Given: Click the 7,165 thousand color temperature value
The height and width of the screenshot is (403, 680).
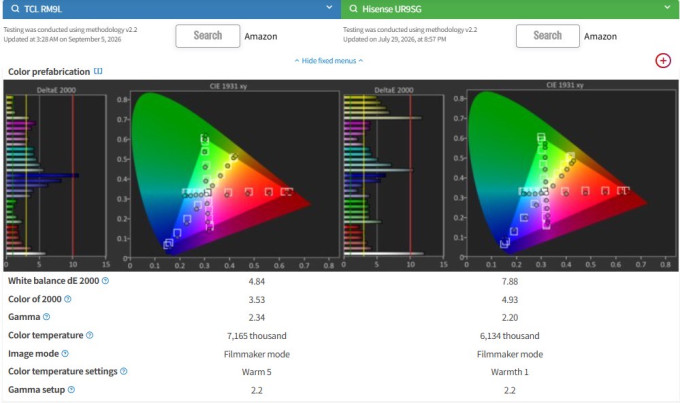Looking at the screenshot, I should 257,336.
